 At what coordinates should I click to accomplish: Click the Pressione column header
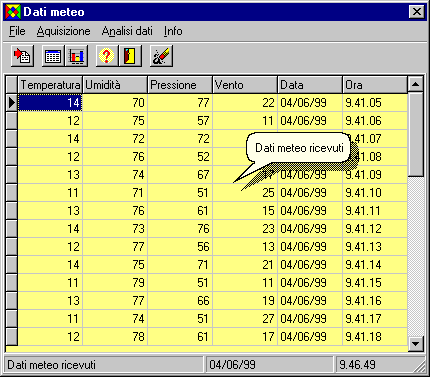tap(180, 85)
